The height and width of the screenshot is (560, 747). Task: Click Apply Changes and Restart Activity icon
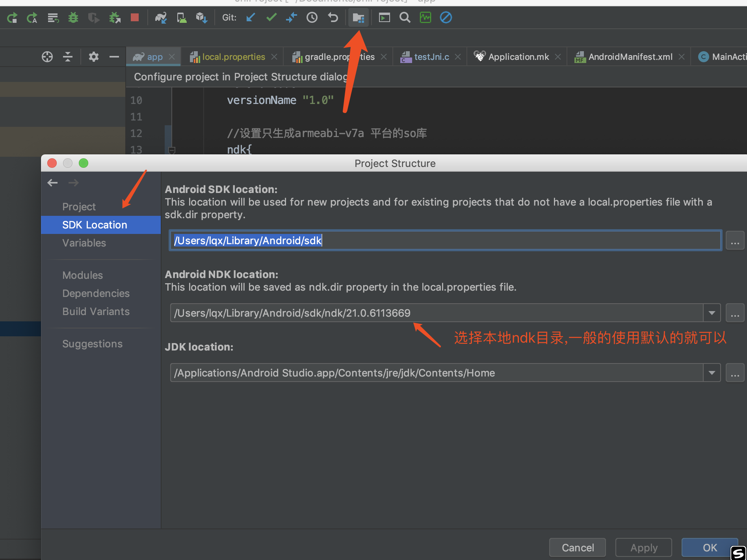click(x=32, y=18)
